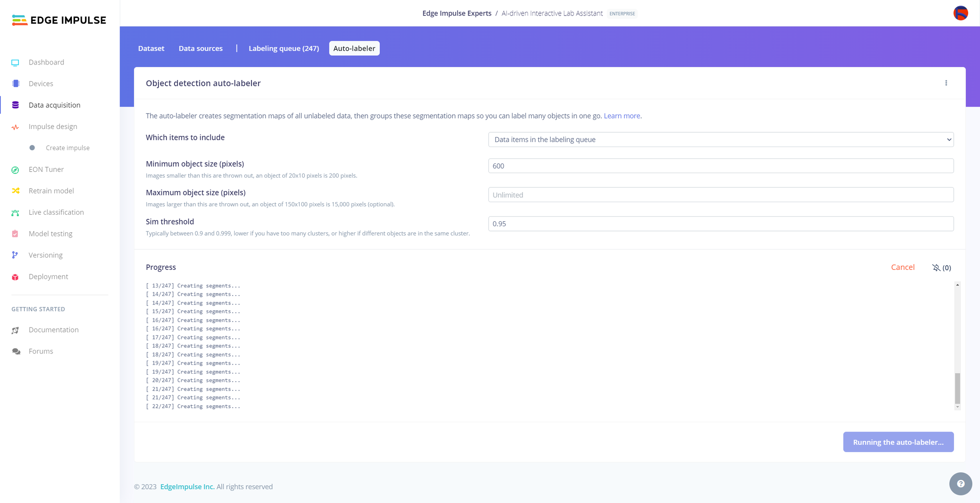Viewport: 980px width, 503px height.
Task: Click the Forums chat icon
Action: coord(16,352)
